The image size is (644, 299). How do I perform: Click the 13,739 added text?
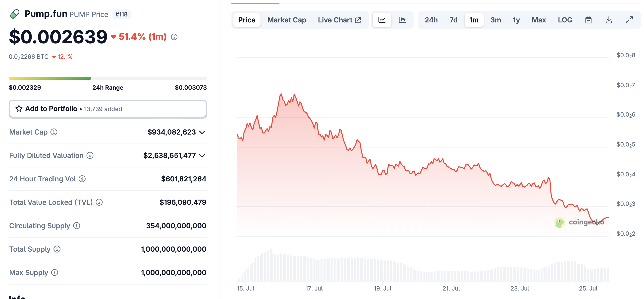click(x=103, y=109)
